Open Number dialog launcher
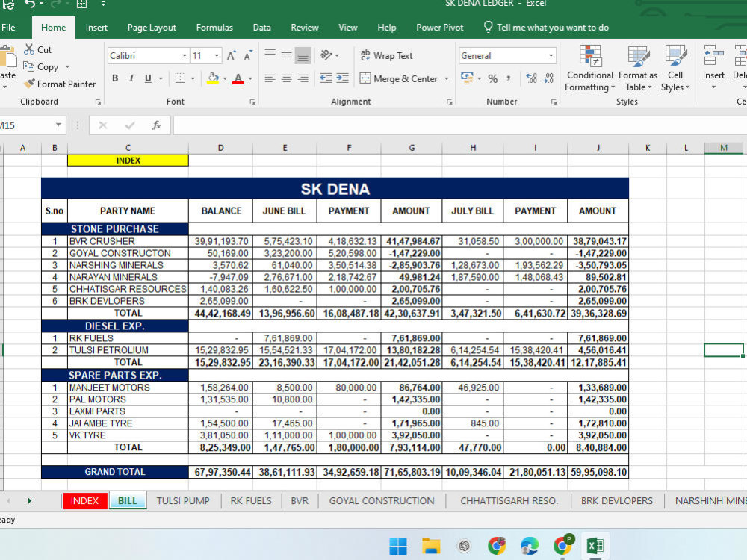This screenshot has height=560, width=747. (x=554, y=102)
